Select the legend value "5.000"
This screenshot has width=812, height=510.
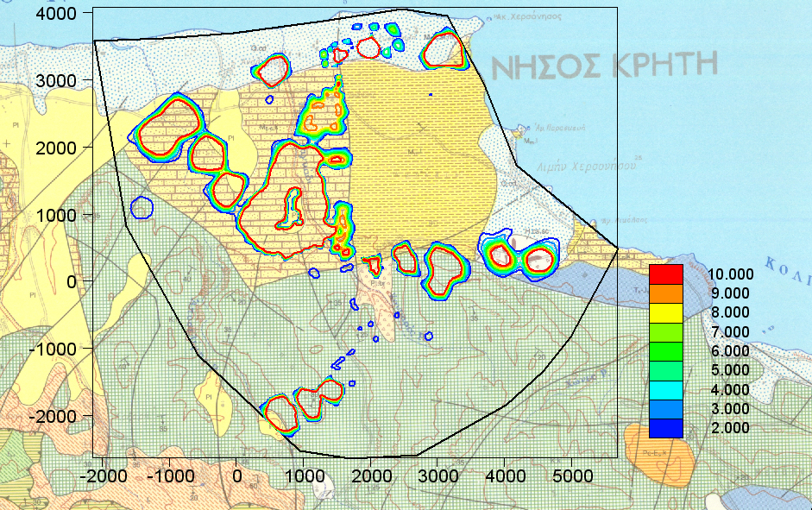pos(730,371)
